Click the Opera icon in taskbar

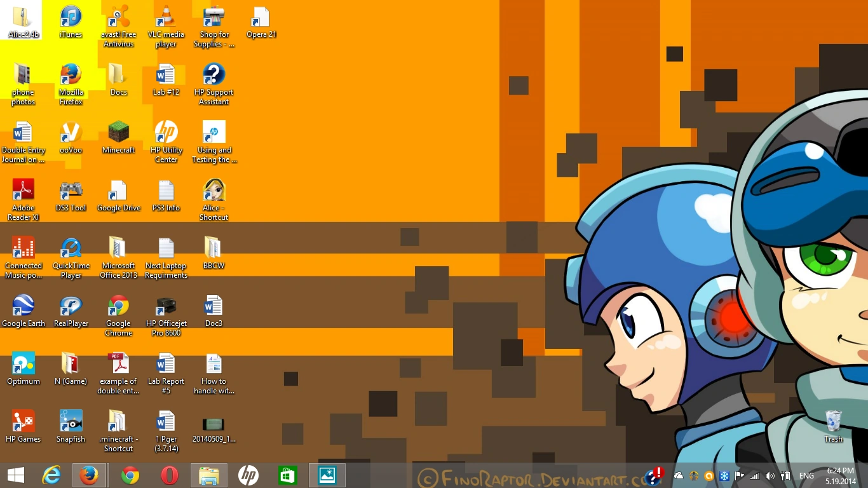(169, 475)
